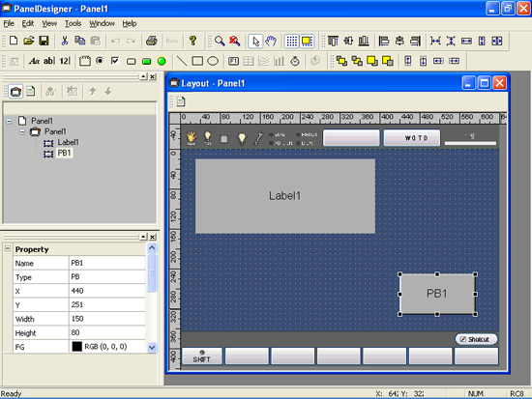Click the Print toolbar icon
This screenshot has width=532, height=399.
(151, 41)
